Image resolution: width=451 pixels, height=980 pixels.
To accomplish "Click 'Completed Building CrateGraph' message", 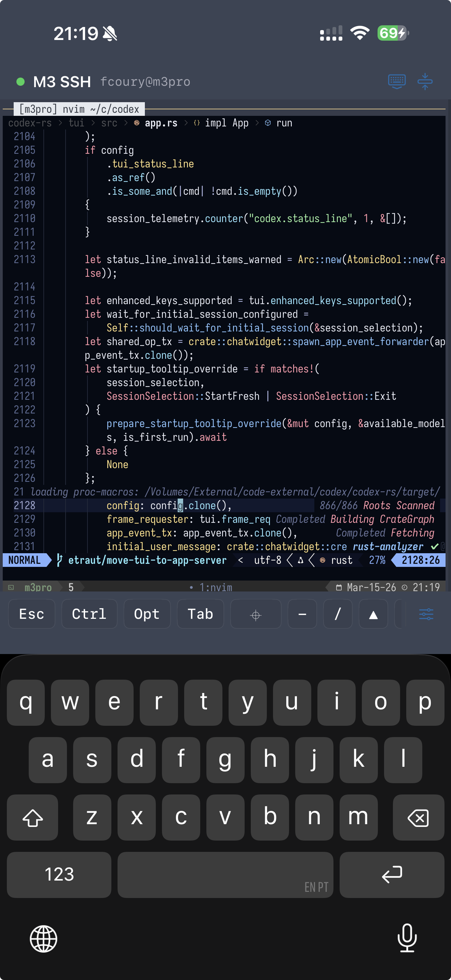I will tap(355, 519).
